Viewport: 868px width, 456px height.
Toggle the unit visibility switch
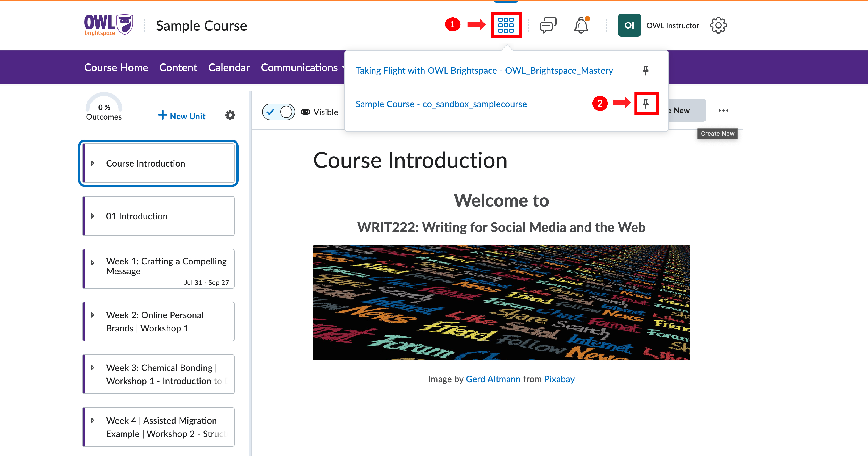click(278, 112)
